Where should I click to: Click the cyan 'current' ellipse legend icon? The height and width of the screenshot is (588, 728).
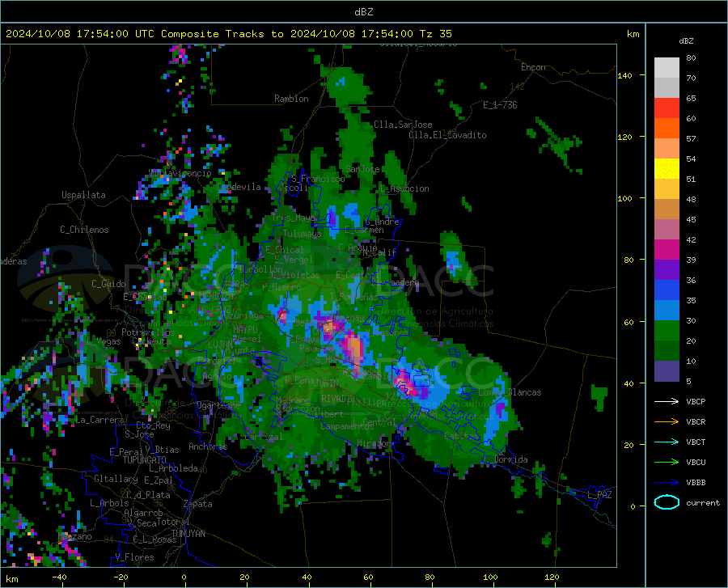coord(667,502)
